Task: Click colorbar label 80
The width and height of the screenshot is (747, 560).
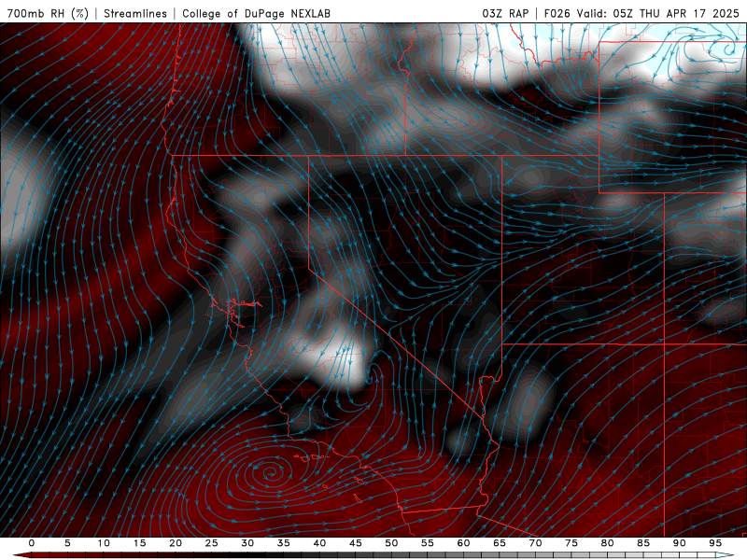Action: [x=608, y=543]
